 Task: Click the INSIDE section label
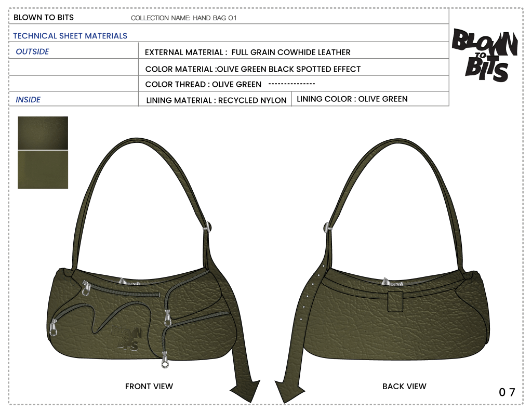pyautogui.click(x=28, y=100)
